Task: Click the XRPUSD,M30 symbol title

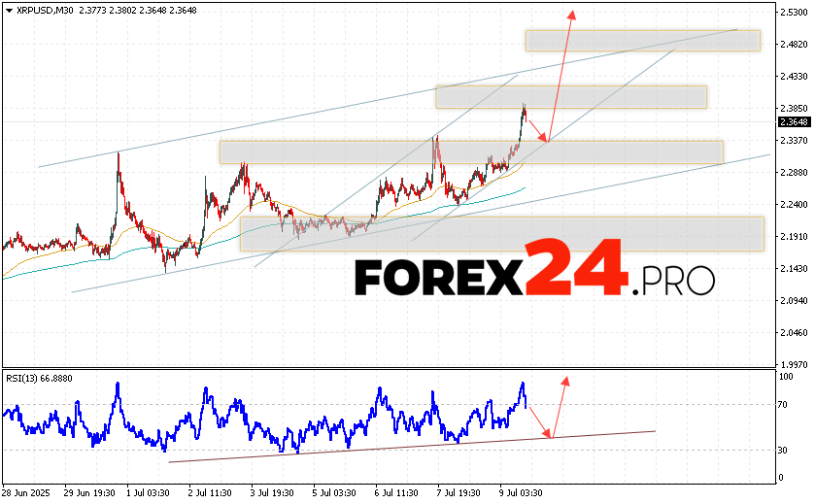Action: pyautogui.click(x=35, y=10)
